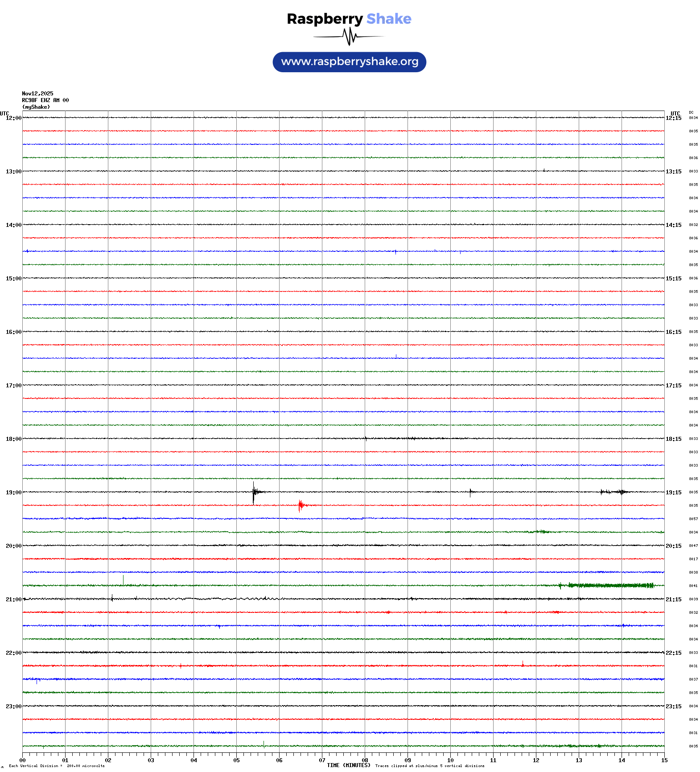Click the DC column header at top right
This screenshot has width=700, height=772.
point(691,112)
